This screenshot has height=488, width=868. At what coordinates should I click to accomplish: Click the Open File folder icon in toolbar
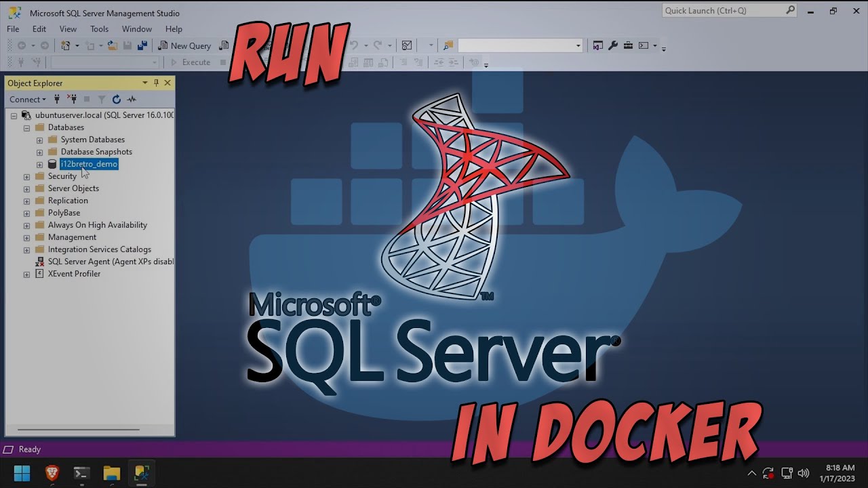click(113, 45)
